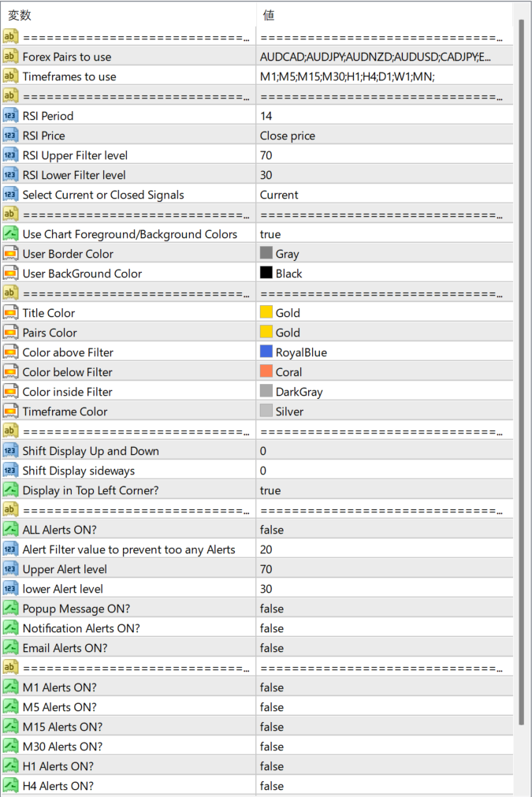Click the string icon beside Timeframes to use
532x797 pixels.
10,76
